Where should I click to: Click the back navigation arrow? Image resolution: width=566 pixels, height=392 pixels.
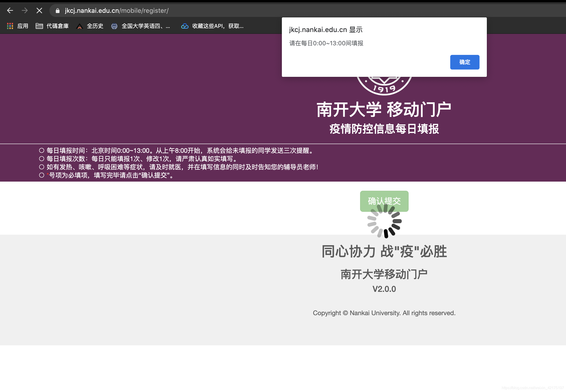coord(10,10)
